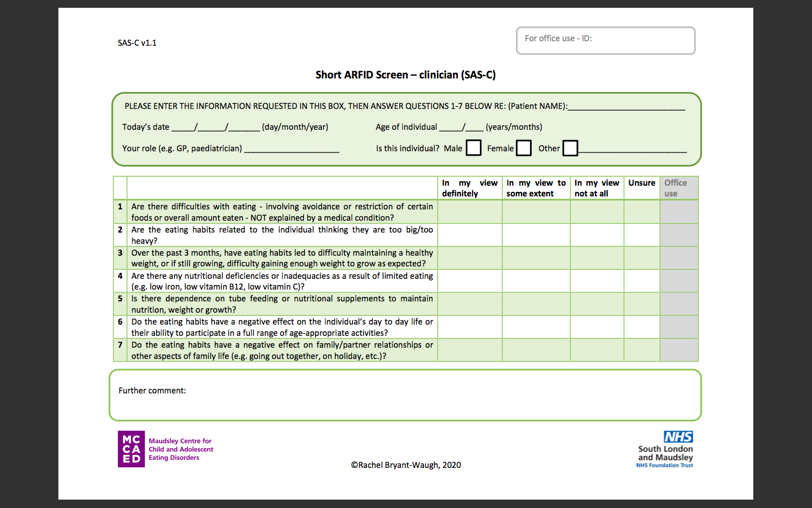Click the blue NHS logo

pyautogui.click(x=678, y=437)
